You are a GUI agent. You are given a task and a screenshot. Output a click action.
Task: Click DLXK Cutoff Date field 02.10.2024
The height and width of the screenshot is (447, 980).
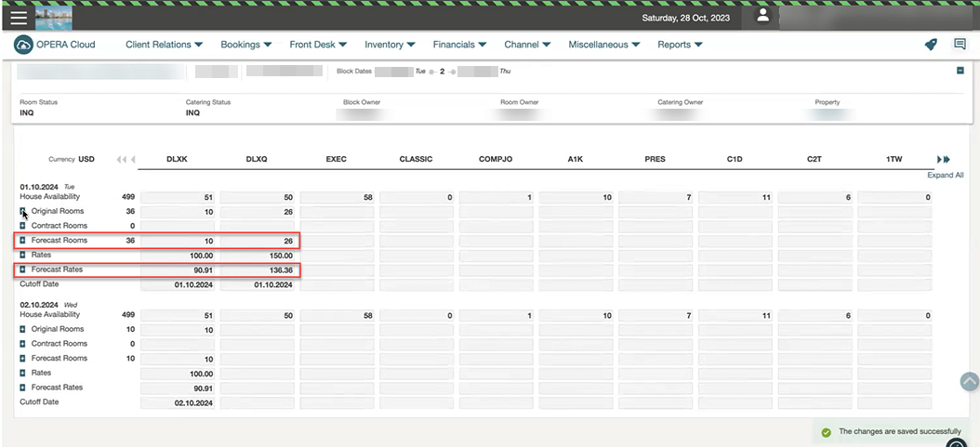coord(178,403)
